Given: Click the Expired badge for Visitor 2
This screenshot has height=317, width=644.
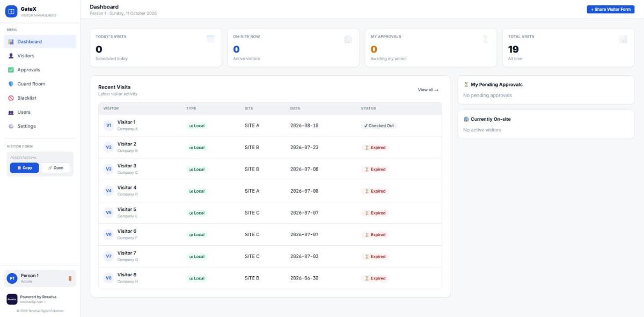Looking at the screenshot, I should [x=375, y=148].
